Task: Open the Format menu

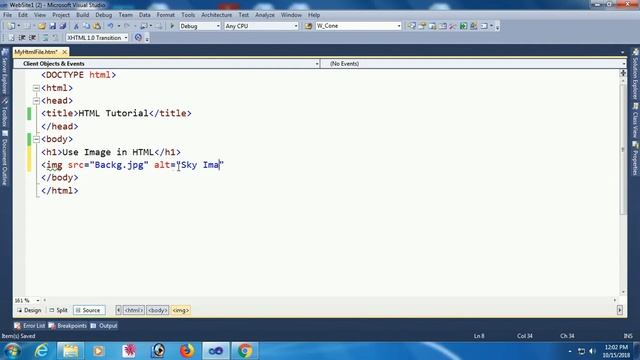Action: click(165, 15)
